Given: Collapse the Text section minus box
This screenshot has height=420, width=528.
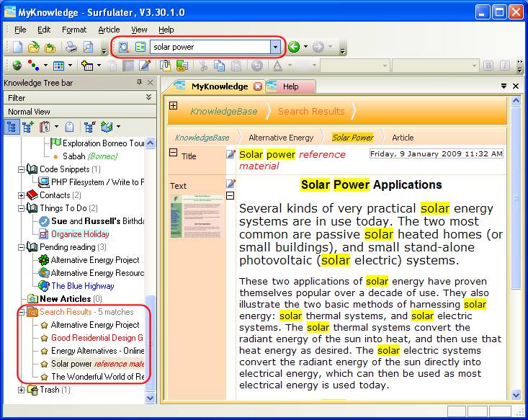Looking at the screenshot, I should click(230, 195).
